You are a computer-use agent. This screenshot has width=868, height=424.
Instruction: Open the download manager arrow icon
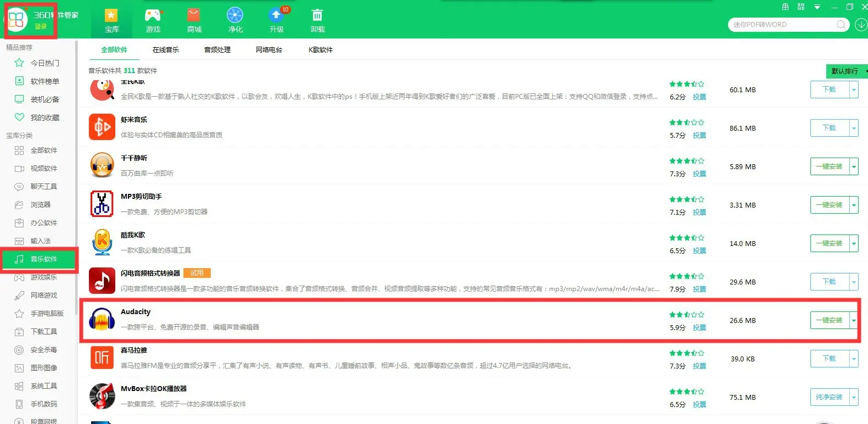pyautogui.click(x=861, y=24)
